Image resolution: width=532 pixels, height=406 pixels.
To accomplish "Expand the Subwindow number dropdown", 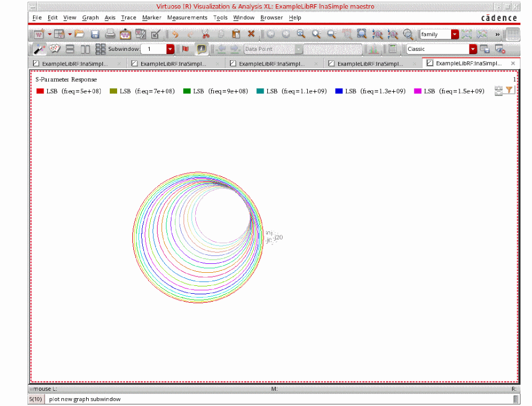I will click(x=170, y=49).
